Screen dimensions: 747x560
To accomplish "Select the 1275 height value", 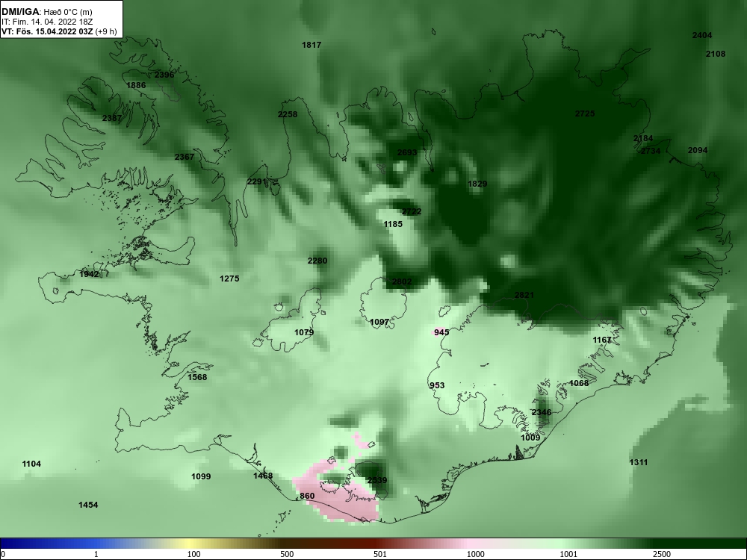I will 229,279.
